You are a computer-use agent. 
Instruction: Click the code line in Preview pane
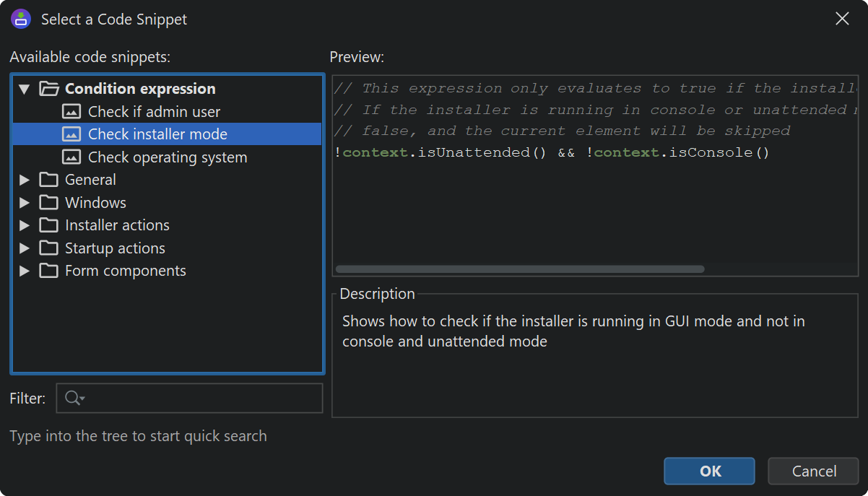coord(552,152)
